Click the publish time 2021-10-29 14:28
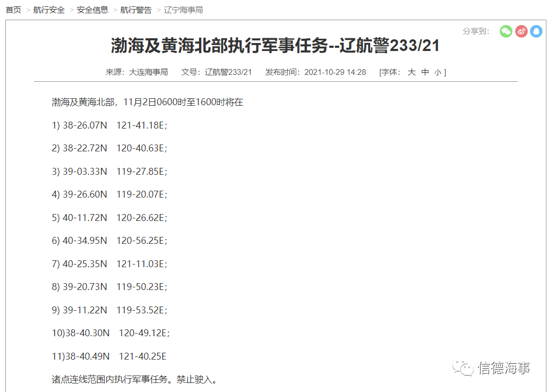This screenshot has height=392, width=548. (335, 72)
